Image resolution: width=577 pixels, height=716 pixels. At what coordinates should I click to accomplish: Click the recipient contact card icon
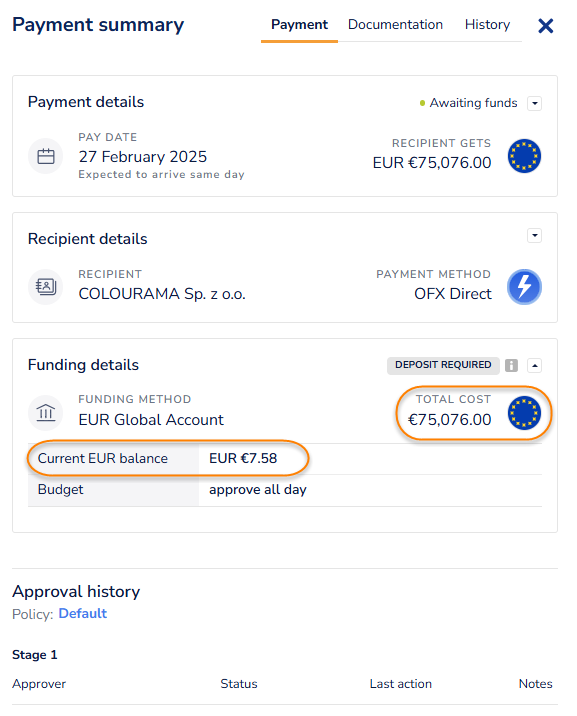coord(46,287)
